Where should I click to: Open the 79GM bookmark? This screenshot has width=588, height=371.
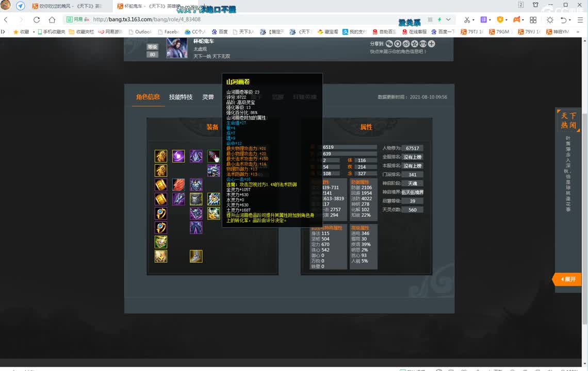(x=499, y=32)
